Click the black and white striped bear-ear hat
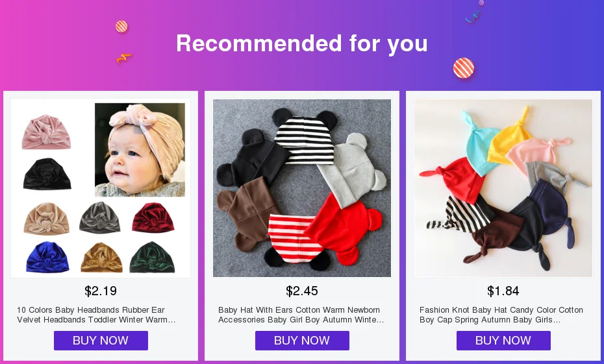This screenshot has width=604, height=364. 305,137
